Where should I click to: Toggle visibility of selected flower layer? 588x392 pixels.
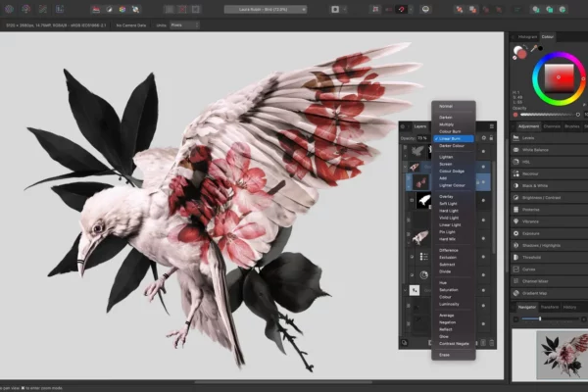(x=483, y=182)
